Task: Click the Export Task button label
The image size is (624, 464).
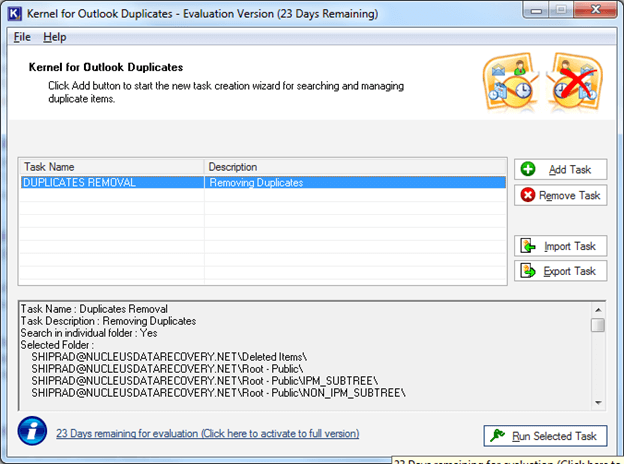Action: point(569,271)
